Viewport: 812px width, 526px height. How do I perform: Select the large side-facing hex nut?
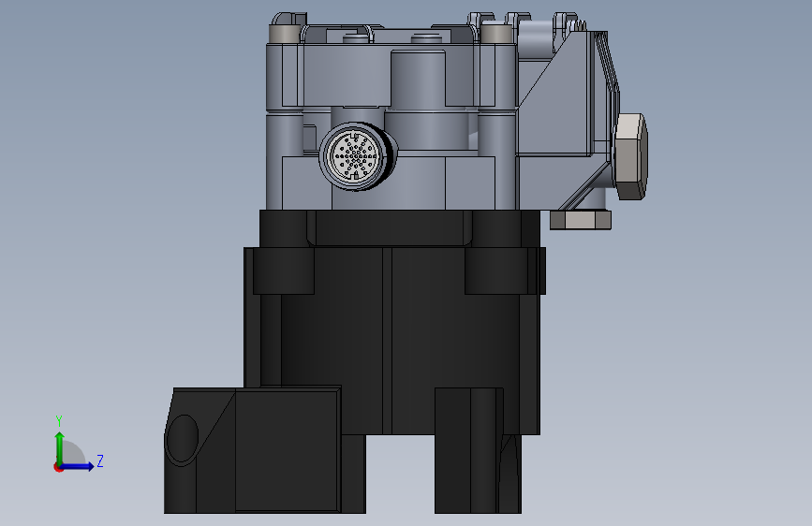(629, 155)
